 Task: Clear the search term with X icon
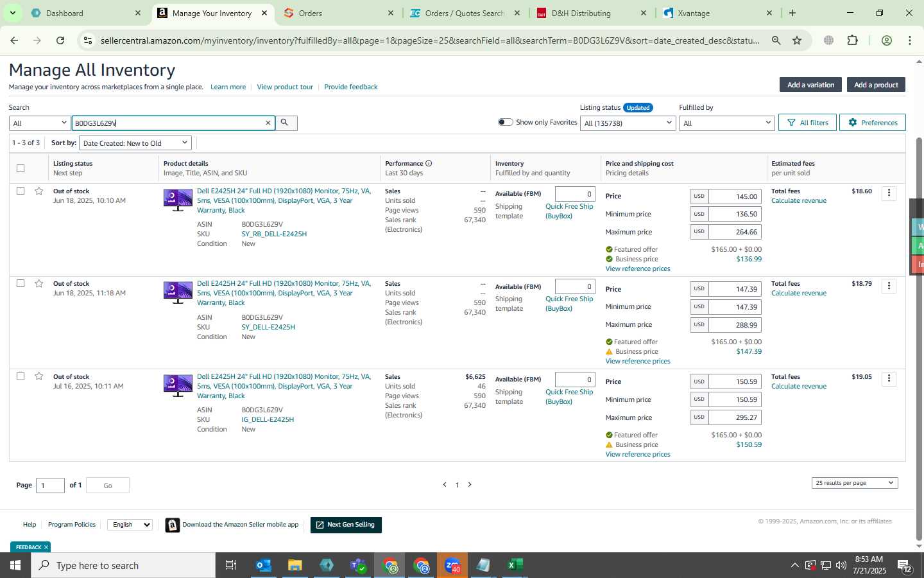(268, 123)
